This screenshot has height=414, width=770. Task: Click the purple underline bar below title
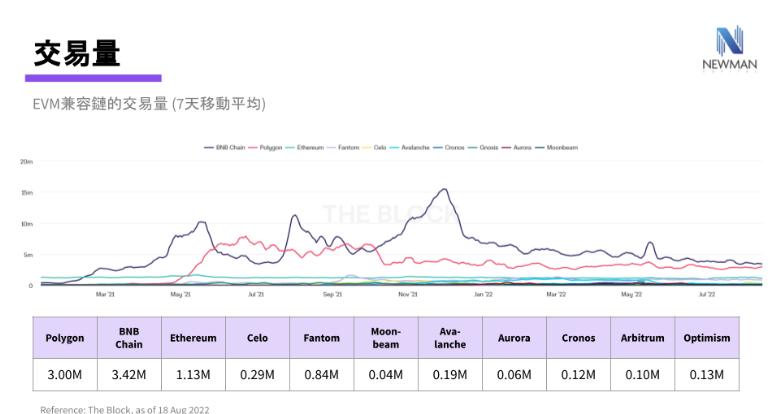(x=93, y=78)
